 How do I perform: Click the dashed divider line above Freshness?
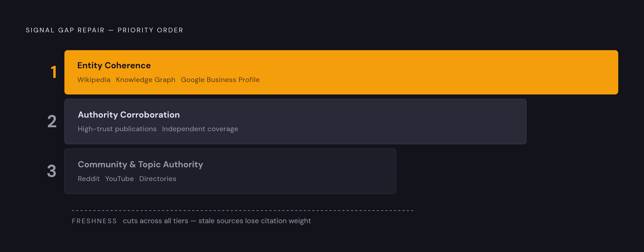[243, 211]
